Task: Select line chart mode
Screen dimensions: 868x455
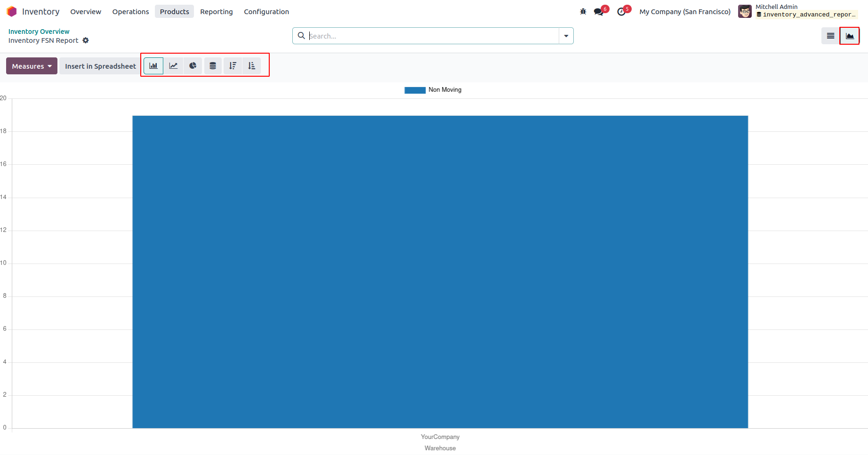Action: click(x=173, y=66)
